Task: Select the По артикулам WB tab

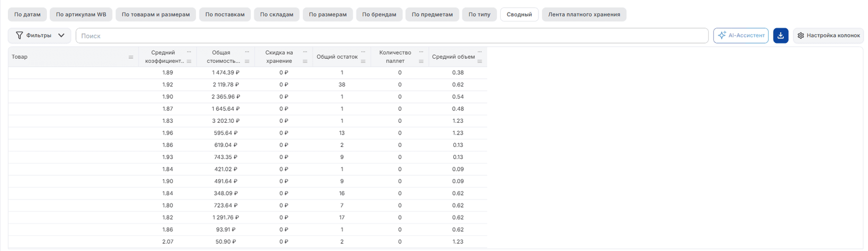Action: coord(81,15)
